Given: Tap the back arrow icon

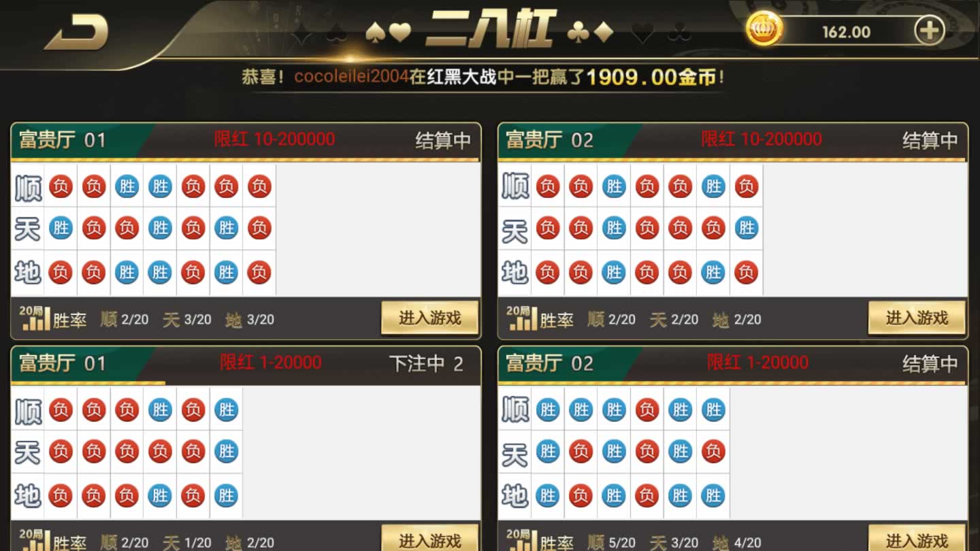Looking at the screenshot, I should click(76, 32).
